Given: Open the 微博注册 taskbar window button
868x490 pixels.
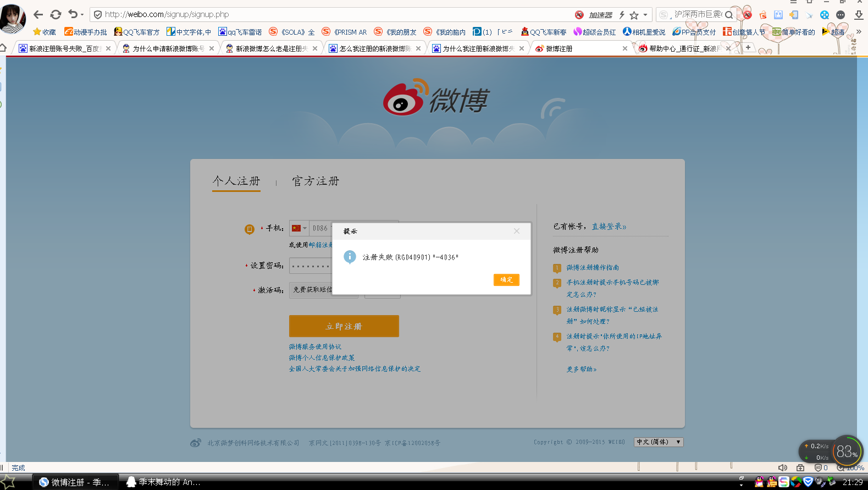Looking at the screenshot, I should tap(75, 482).
